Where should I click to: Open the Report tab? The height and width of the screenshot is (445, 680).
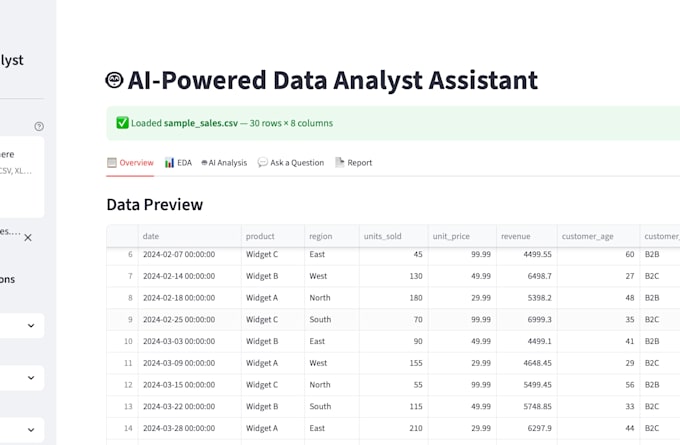click(x=353, y=163)
